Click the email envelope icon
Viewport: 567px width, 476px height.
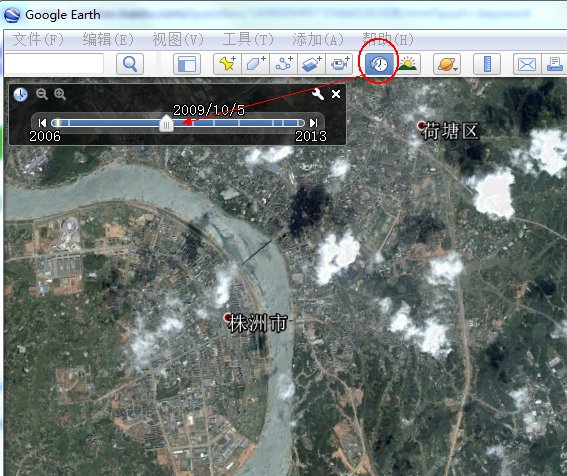(x=527, y=64)
